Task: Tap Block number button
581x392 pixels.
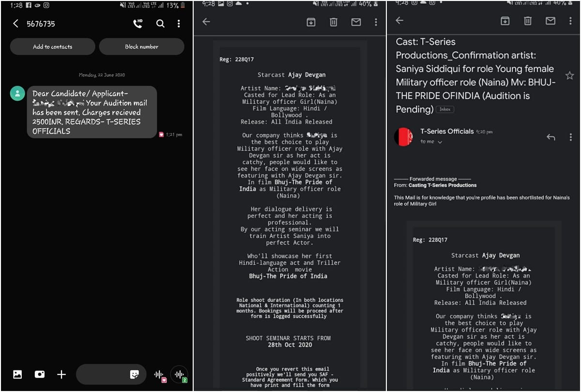Action: [141, 46]
